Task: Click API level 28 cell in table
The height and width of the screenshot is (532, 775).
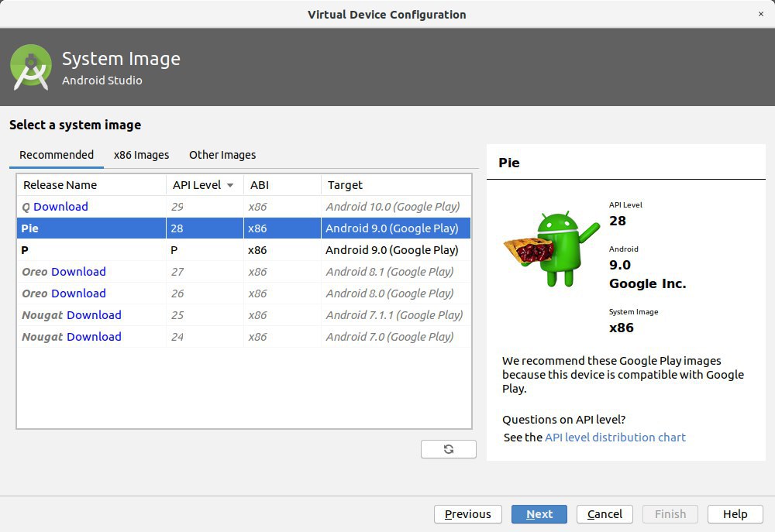Action: (x=205, y=228)
